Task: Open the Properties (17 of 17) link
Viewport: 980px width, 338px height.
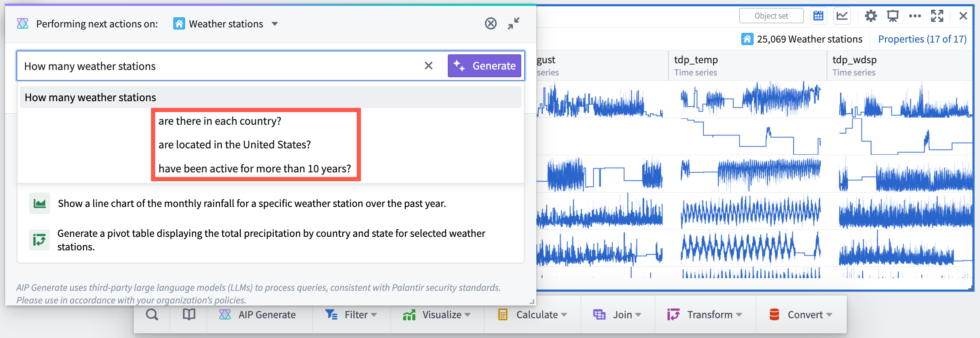Action: point(922,39)
